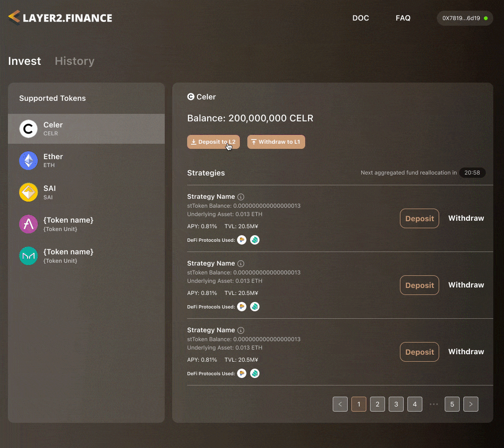Screen dimensions: 504x448
Task: Select SAI token in Supported Tokens
Action: tap(86, 192)
